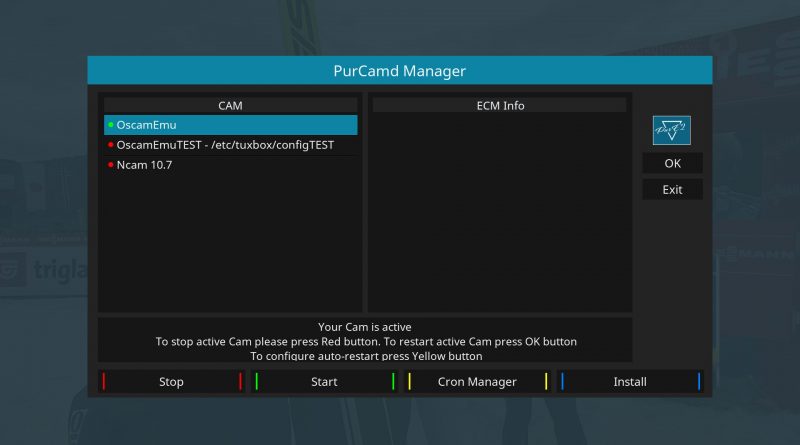Click the blue Install button
Image resolution: width=800 pixels, height=445 pixels.
tap(630, 382)
